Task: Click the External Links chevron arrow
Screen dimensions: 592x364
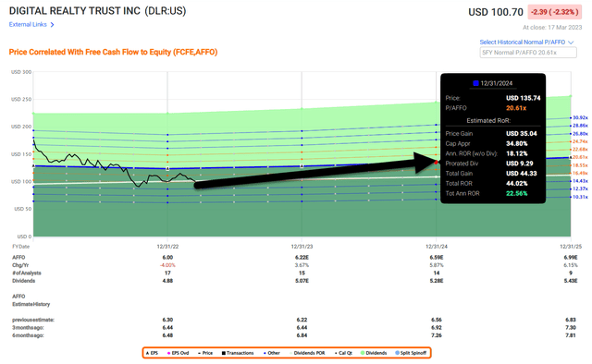Action: pyautogui.click(x=52, y=25)
